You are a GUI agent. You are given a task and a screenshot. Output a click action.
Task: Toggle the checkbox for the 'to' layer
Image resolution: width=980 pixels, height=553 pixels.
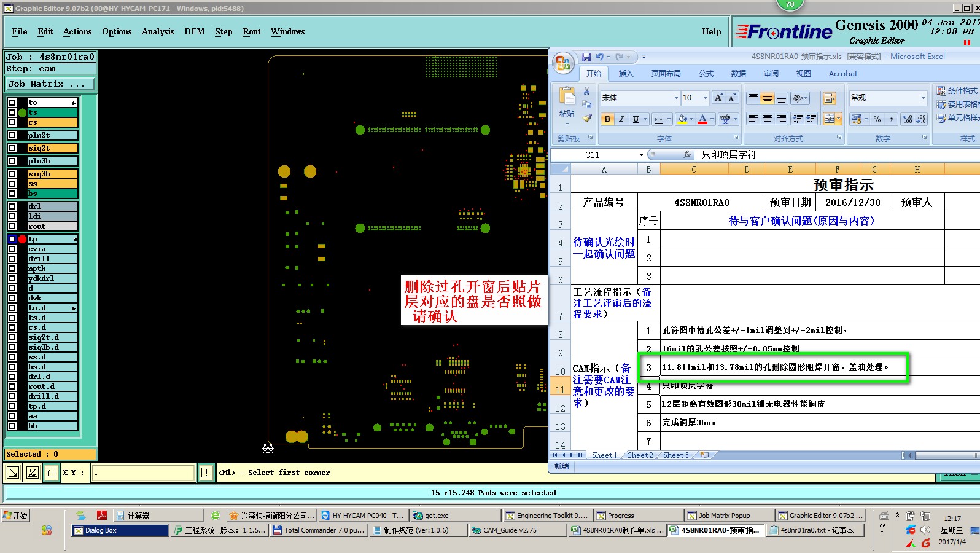(12, 103)
